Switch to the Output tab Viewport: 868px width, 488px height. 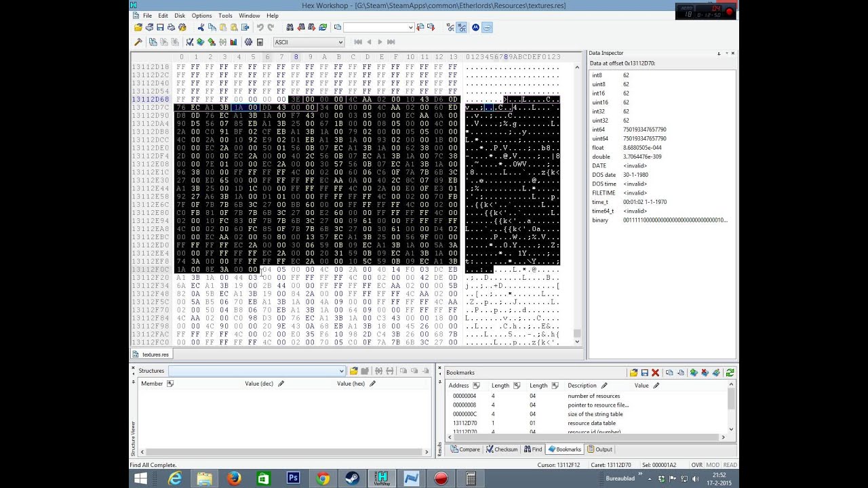click(x=600, y=449)
